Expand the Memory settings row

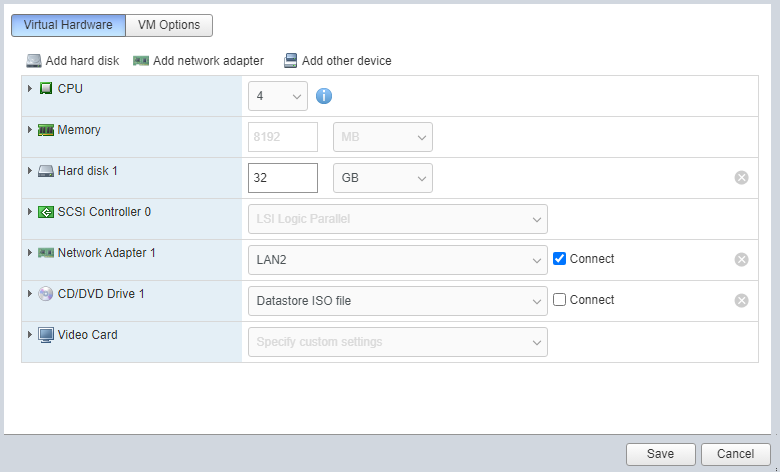(x=30, y=130)
